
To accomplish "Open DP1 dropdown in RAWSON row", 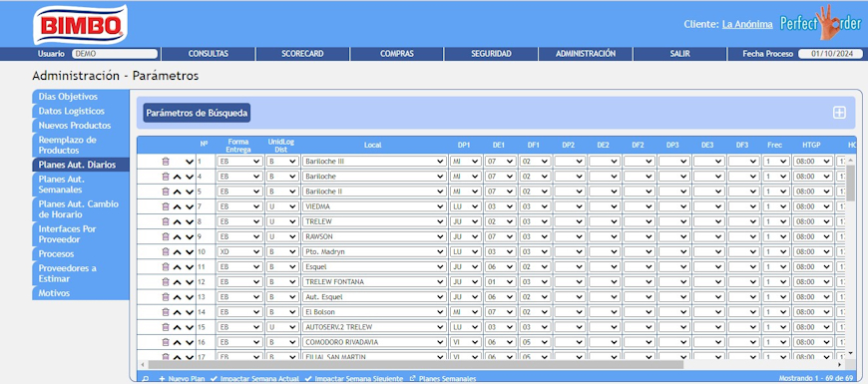I will pyautogui.click(x=466, y=236).
